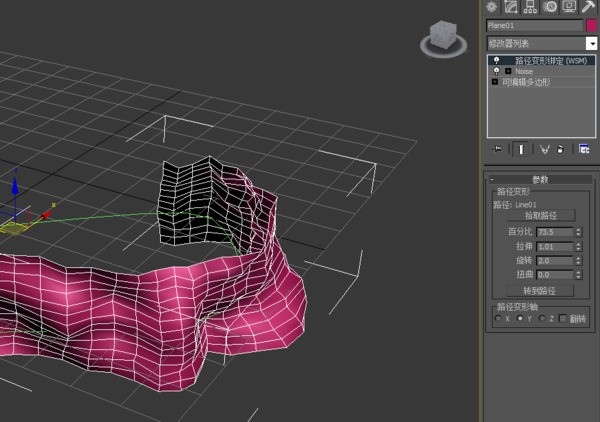600x422 pixels.
Task: Open the Motion command panel tab
Action: [550, 7]
